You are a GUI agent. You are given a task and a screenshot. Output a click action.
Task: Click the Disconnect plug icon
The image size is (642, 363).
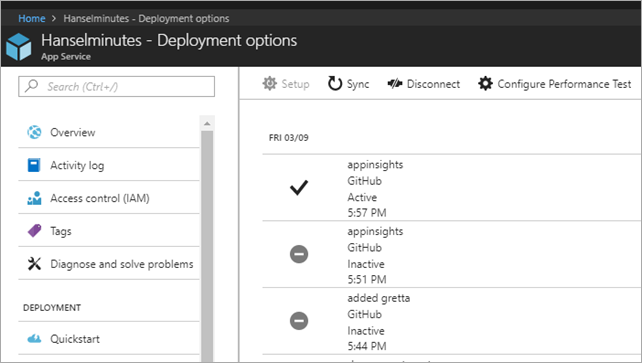click(x=395, y=84)
